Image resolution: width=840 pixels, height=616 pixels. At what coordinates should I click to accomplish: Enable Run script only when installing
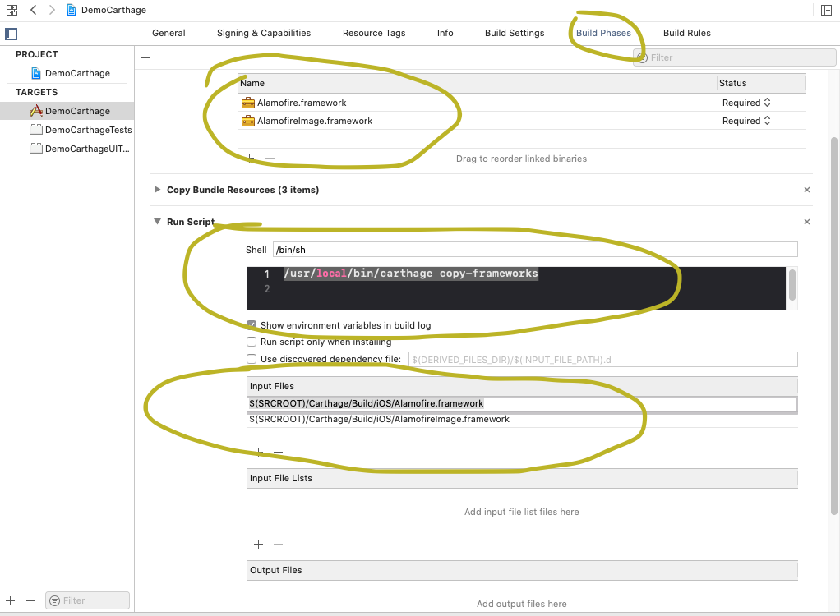click(x=252, y=342)
